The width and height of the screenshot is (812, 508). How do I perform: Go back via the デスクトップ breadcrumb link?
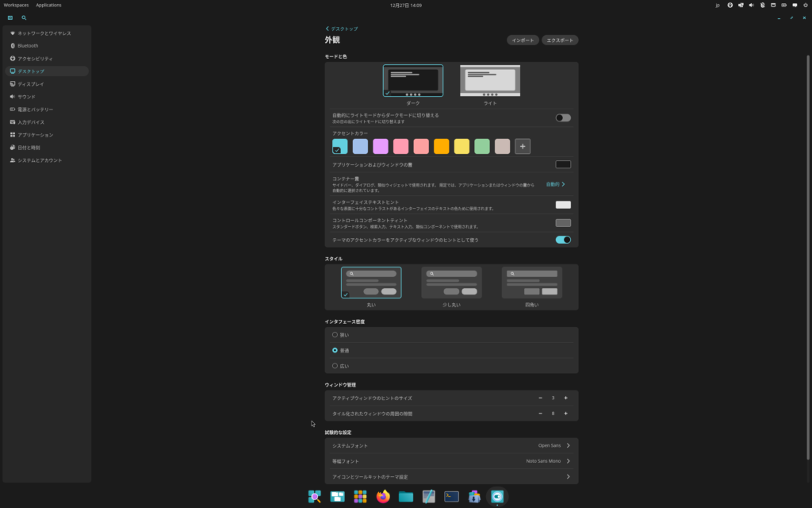click(x=342, y=29)
